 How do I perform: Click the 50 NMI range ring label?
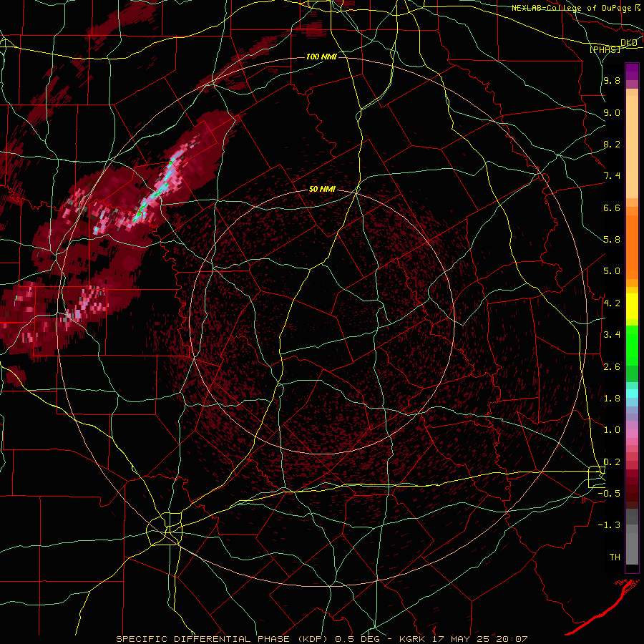tap(323, 190)
